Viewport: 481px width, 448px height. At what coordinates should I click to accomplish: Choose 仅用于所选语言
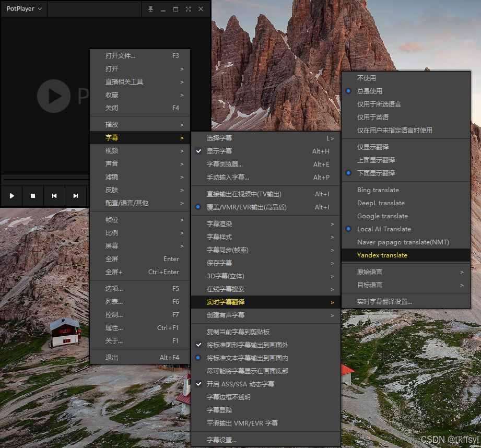point(406,104)
